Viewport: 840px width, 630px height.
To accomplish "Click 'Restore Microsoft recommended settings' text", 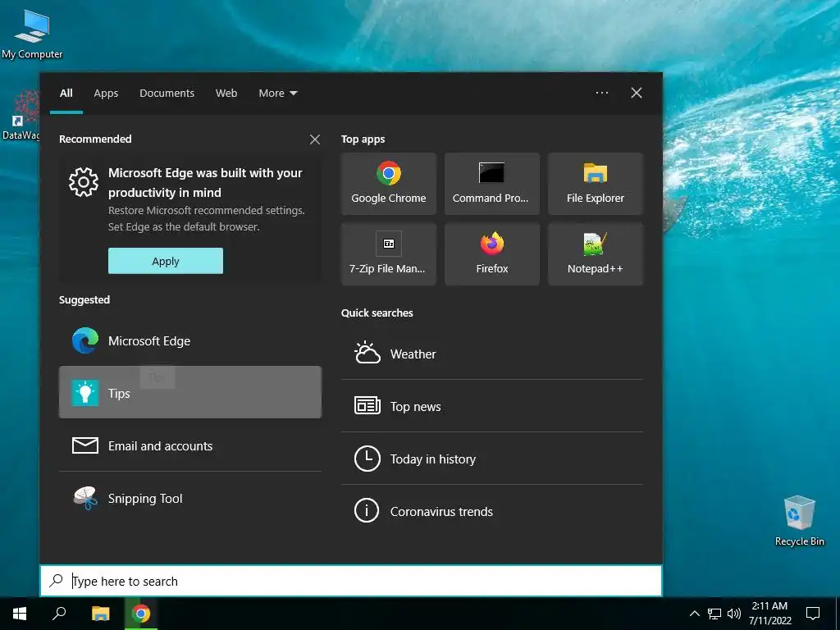I will (206, 211).
